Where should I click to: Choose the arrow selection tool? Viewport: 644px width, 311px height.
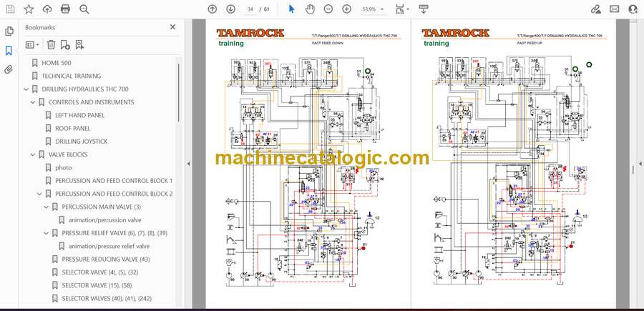click(x=292, y=9)
